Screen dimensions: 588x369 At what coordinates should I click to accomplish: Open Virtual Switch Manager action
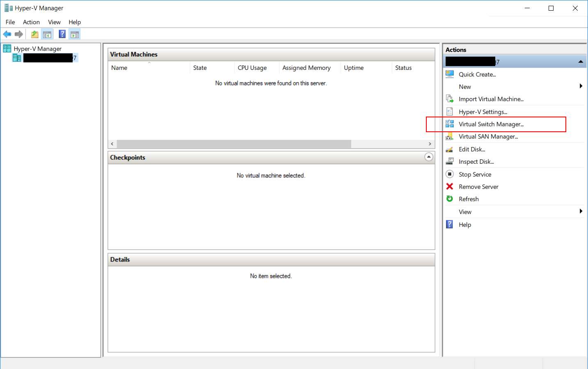tap(491, 124)
